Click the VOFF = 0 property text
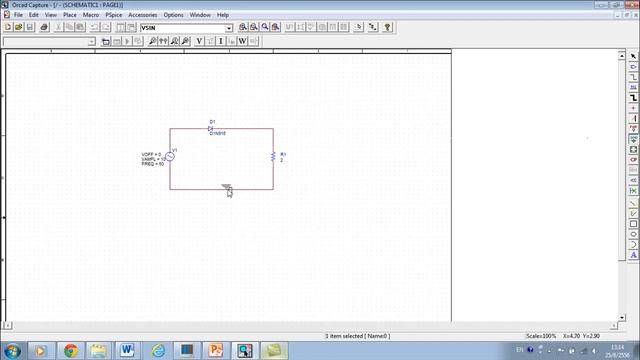 (151, 154)
